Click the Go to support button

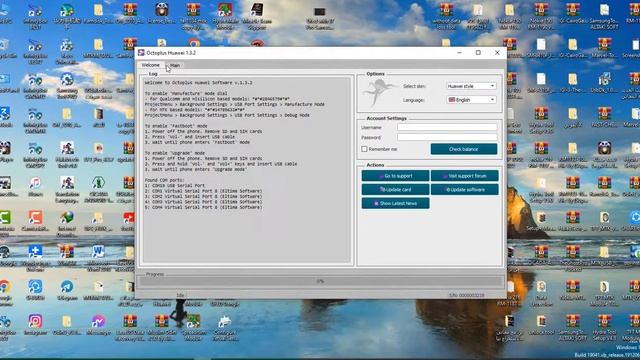tap(395, 176)
